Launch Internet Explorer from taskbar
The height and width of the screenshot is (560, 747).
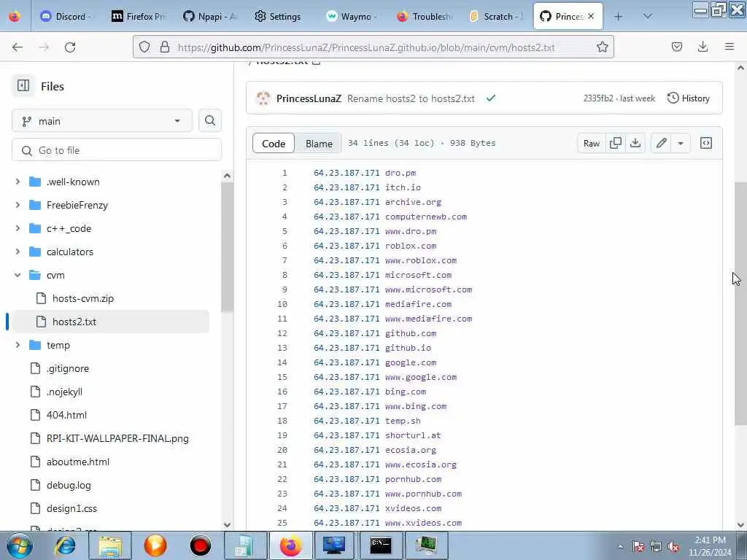point(65,545)
